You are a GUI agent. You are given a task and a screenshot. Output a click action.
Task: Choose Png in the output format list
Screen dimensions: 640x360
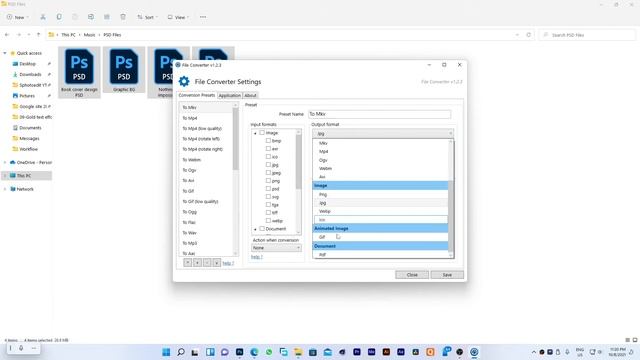click(380, 194)
